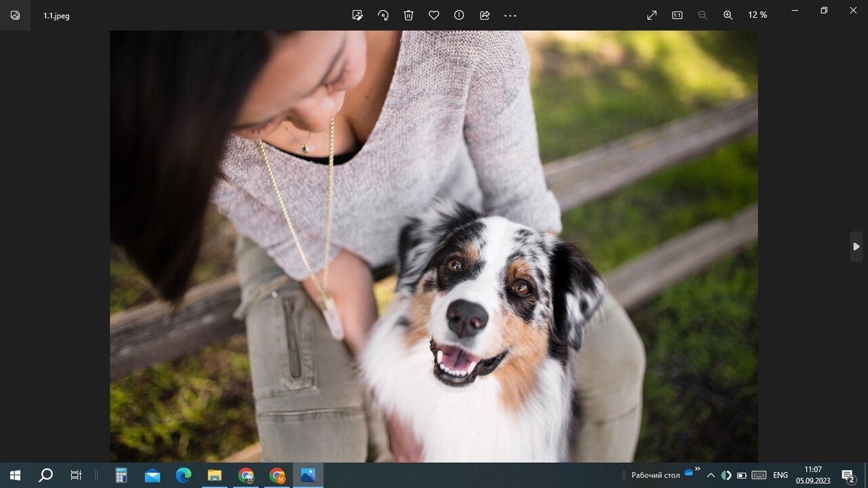Image resolution: width=868 pixels, height=488 pixels.
Task: Zoom out with the minus magnifier
Action: pyautogui.click(x=703, y=15)
